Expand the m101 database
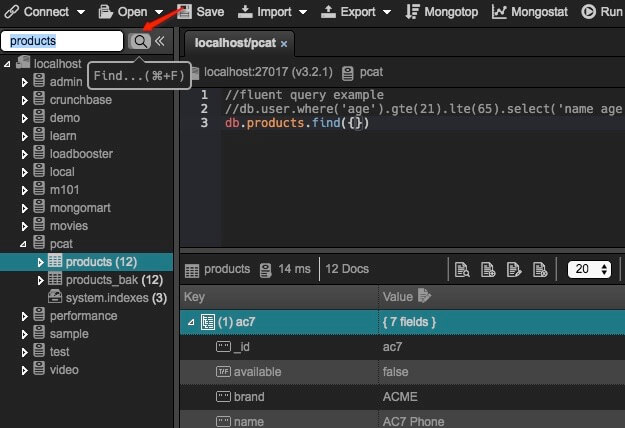The height and width of the screenshot is (428, 625). point(24,190)
